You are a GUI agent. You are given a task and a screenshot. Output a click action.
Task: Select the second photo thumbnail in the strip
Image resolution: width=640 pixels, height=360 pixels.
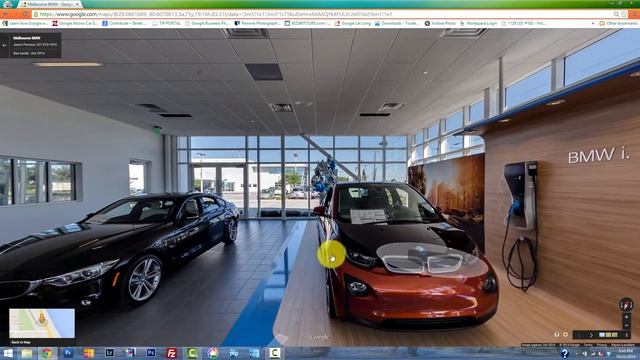tap(608, 335)
